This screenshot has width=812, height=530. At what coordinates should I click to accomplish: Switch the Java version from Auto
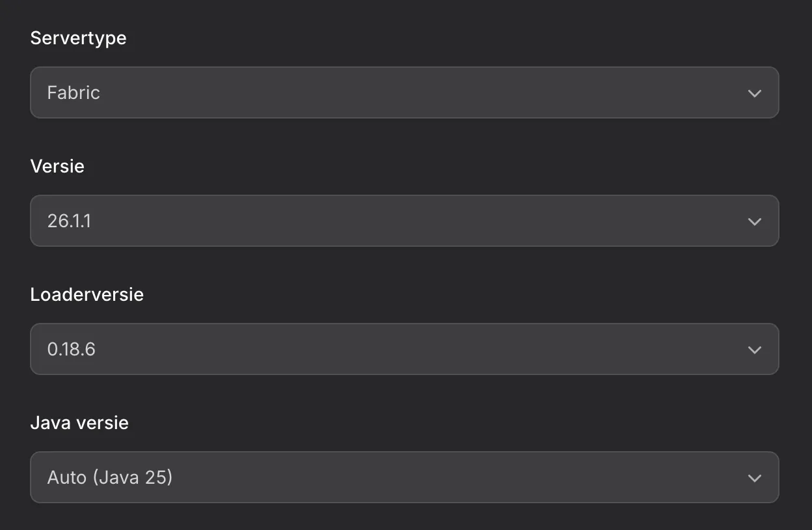(x=404, y=477)
